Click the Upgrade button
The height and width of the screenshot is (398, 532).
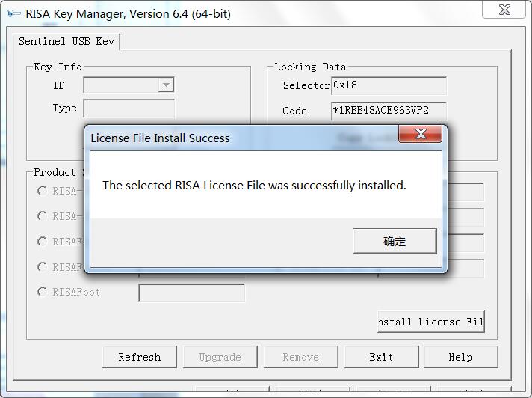tap(220, 357)
